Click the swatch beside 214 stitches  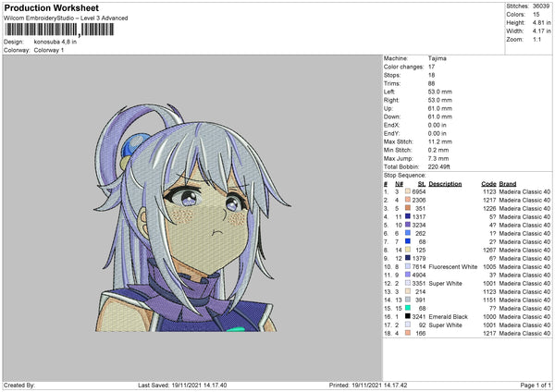(x=408, y=291)
